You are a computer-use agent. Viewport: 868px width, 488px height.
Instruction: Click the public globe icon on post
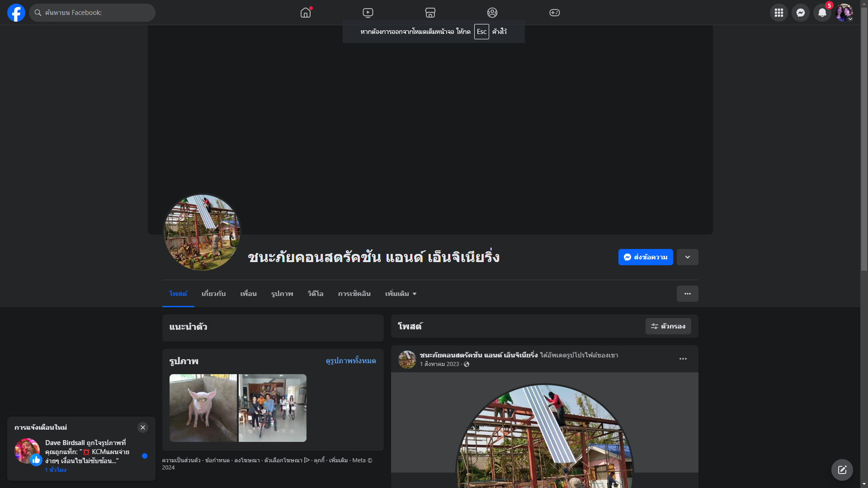pos(467,364)
